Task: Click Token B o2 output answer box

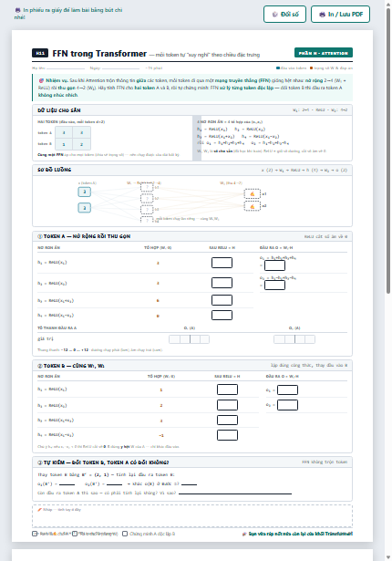Action: pyautogui.click(x=287, y=405)
